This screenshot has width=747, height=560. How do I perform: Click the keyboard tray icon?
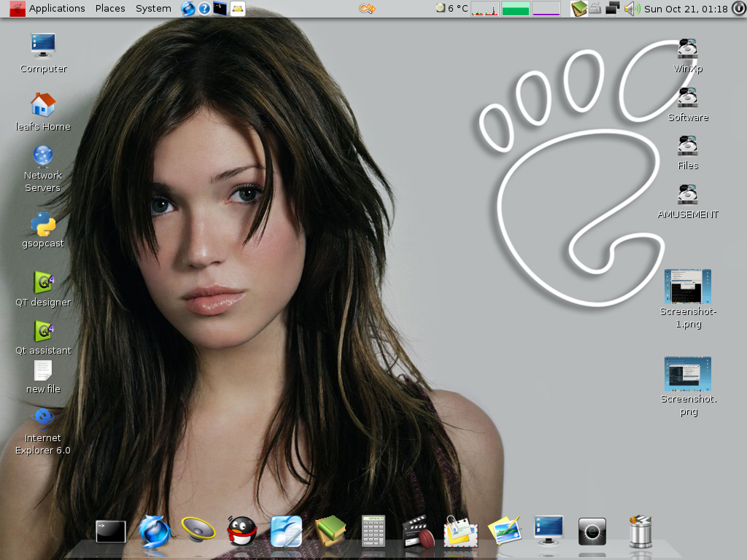595,9
